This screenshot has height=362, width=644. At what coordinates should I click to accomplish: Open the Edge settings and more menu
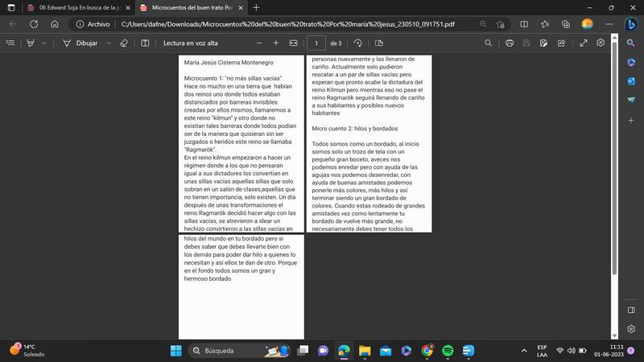[609, 24]
